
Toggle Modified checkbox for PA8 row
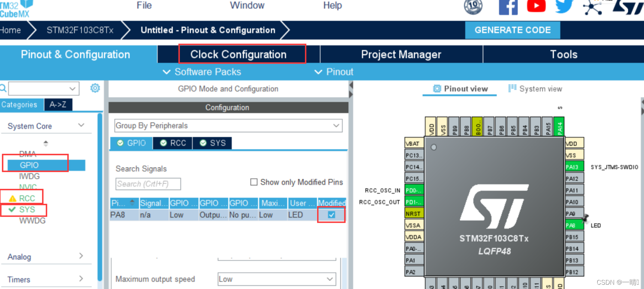(x=331, y=215)
